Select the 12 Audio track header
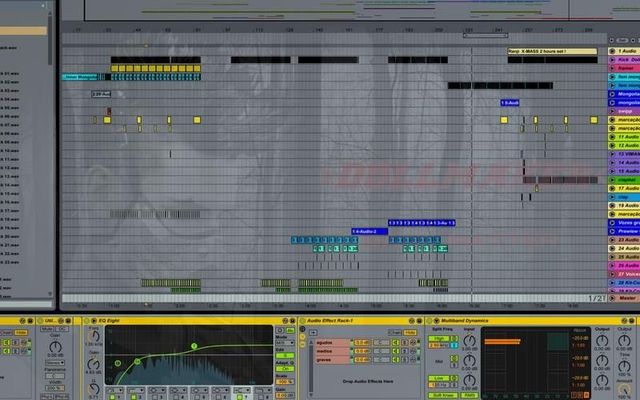 pyautogui.click(x=624, y=145)
